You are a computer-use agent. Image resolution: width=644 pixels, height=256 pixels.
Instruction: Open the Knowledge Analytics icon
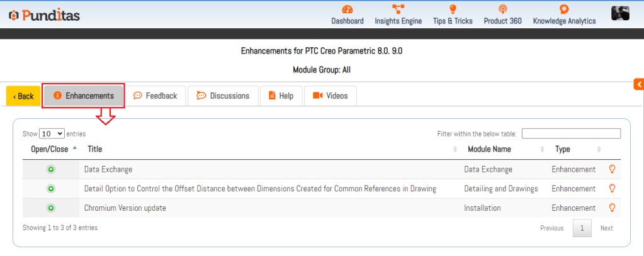click(x=564, y=9)
